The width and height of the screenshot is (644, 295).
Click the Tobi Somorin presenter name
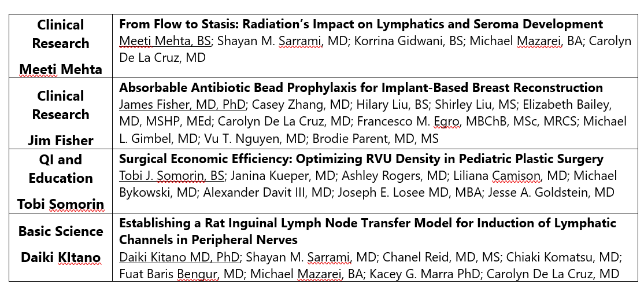[61, 204]
